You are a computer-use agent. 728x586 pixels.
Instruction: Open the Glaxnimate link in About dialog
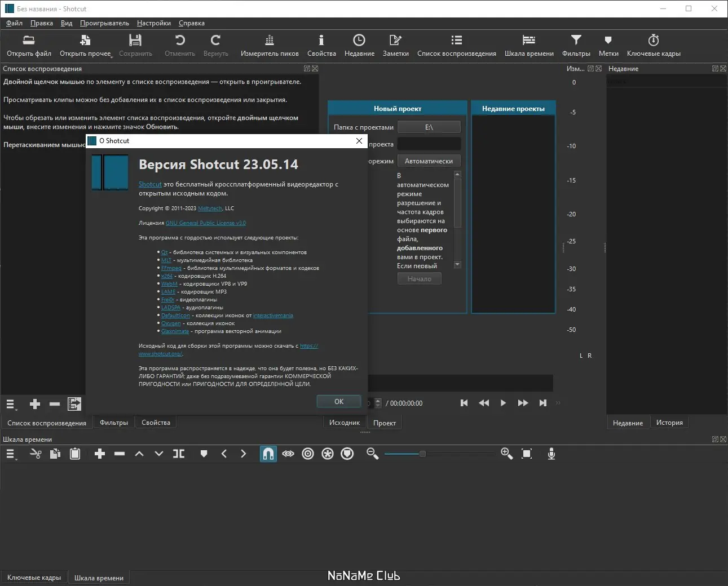(175, 331)
